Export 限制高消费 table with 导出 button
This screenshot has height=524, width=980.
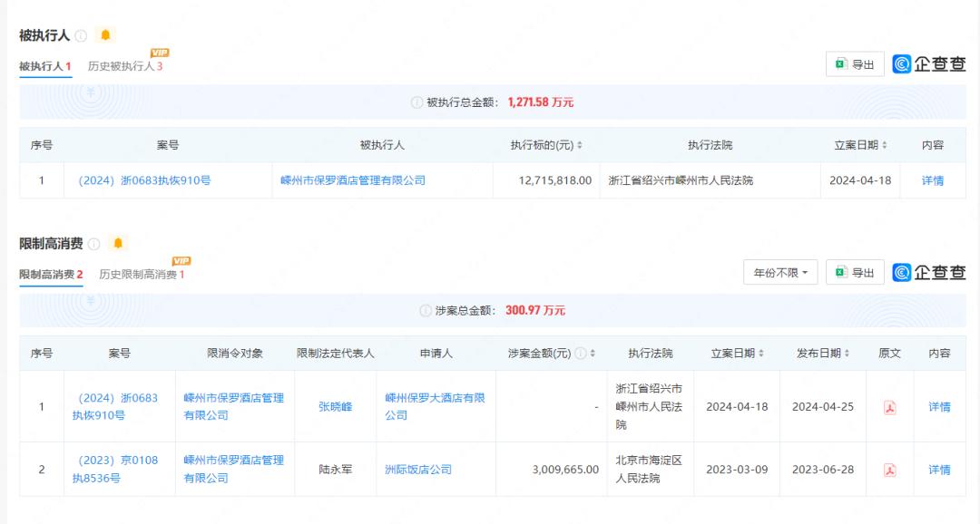click(855, 272)
